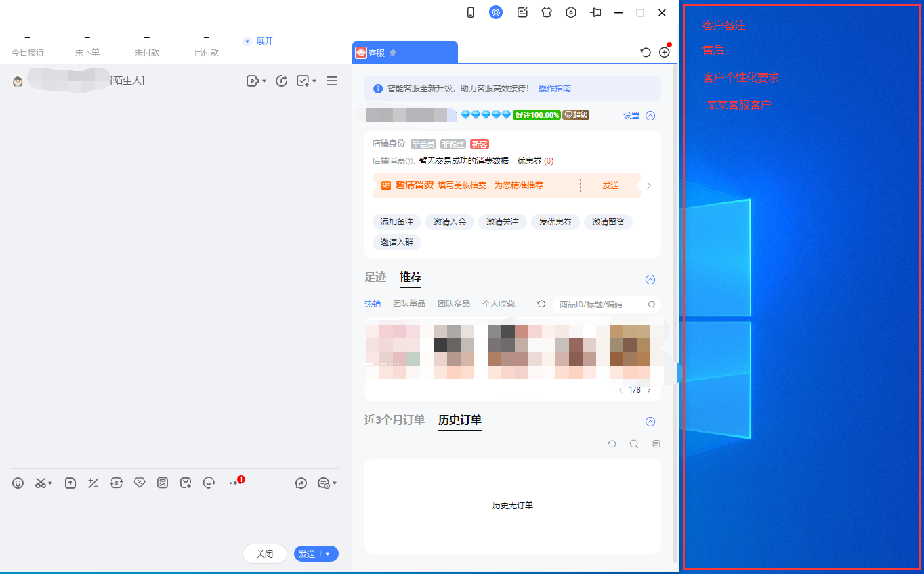Open the send button dropdown arrow

pos(329,554)
